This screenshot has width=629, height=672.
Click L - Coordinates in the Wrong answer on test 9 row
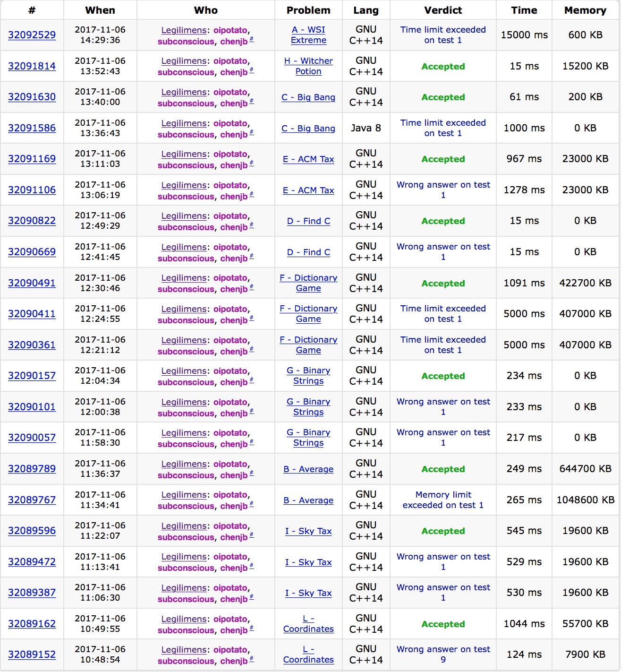pyautogui.click(x=308, y=655)
